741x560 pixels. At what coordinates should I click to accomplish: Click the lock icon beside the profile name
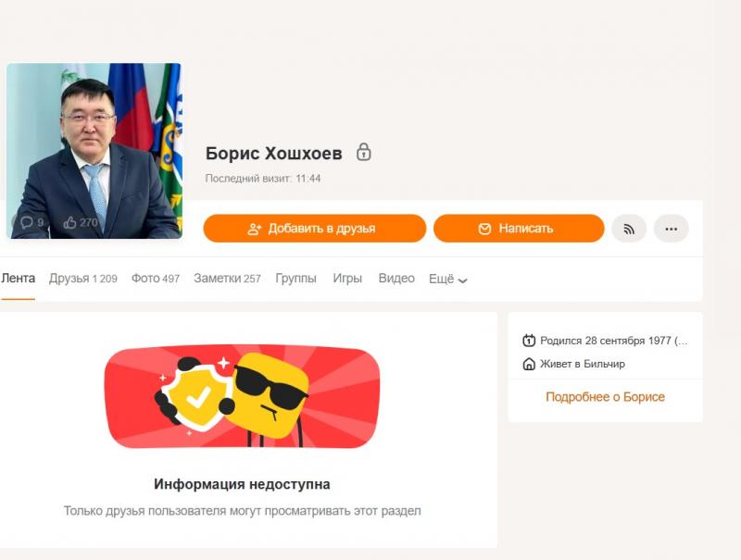[x=363, y=152]
